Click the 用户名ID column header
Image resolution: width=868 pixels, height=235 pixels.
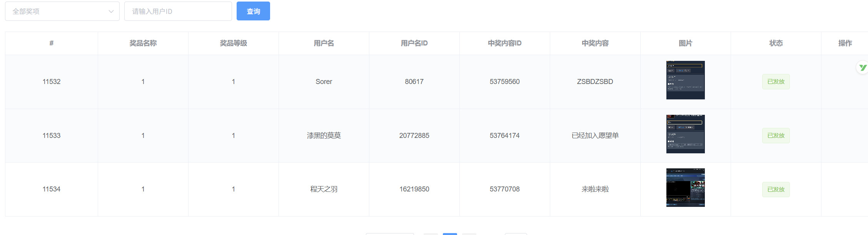[x=414, y=43]
